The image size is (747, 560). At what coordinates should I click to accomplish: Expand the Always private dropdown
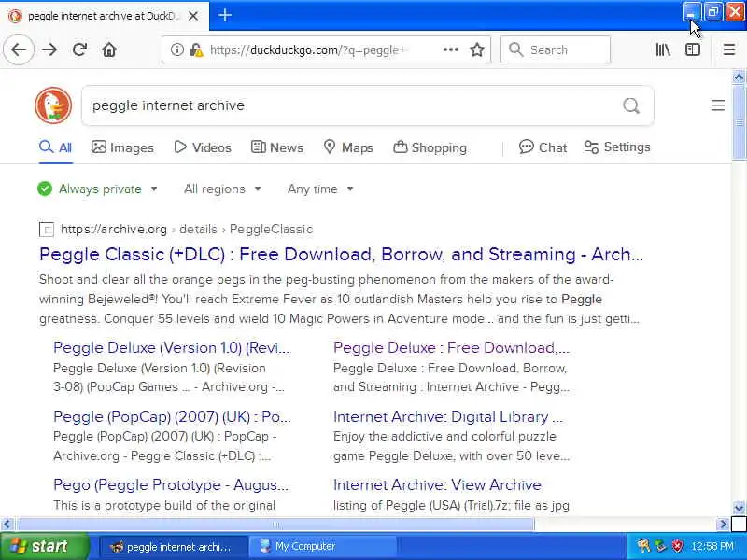pyautogui.click(x=98, y=189)
